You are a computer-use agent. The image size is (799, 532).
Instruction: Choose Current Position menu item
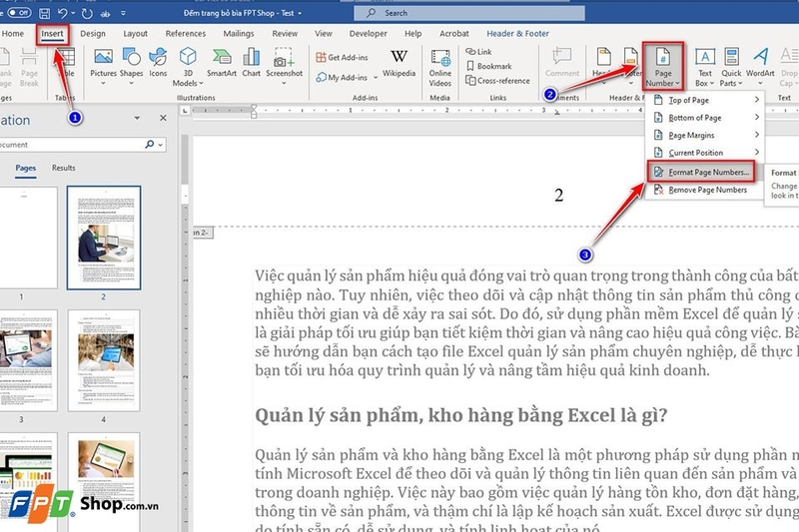pyautogui.click(x=705, y=153)
